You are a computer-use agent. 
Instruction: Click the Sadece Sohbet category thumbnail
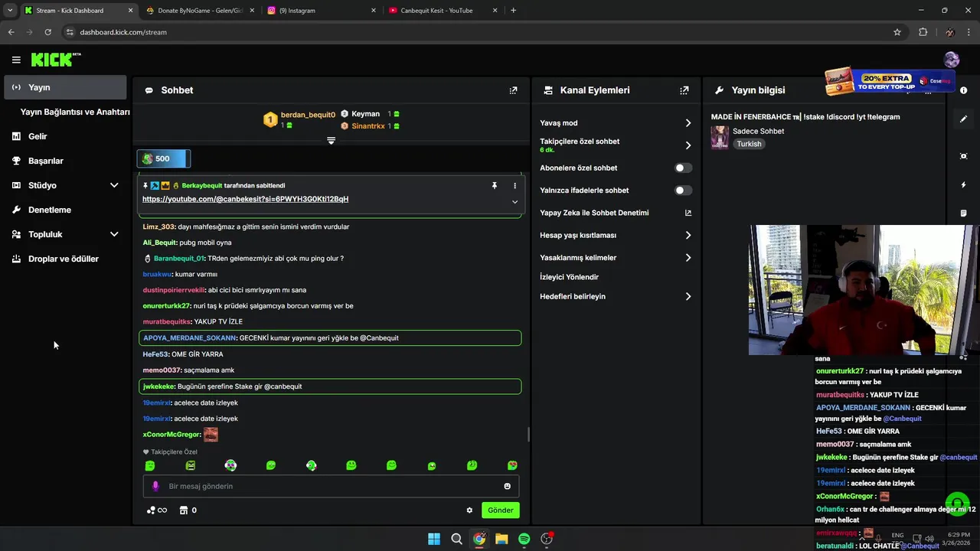pos(720,138)
